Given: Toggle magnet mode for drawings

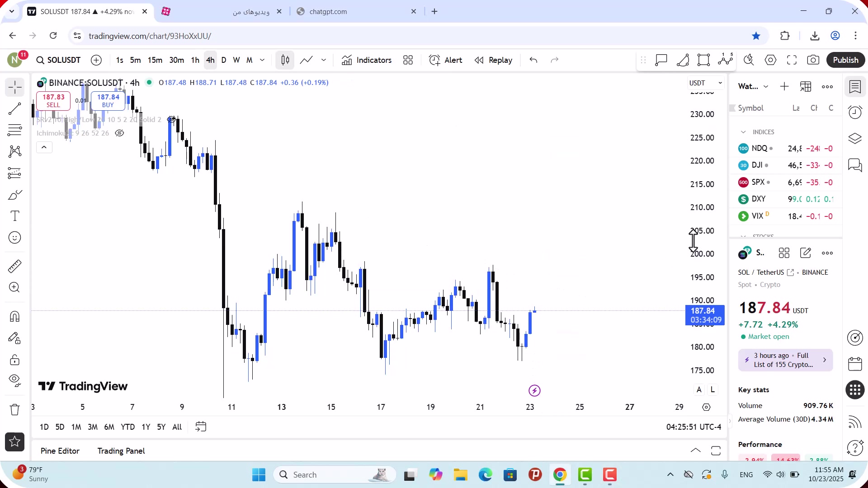Looking at the screenshot, I should coord(15,317).
